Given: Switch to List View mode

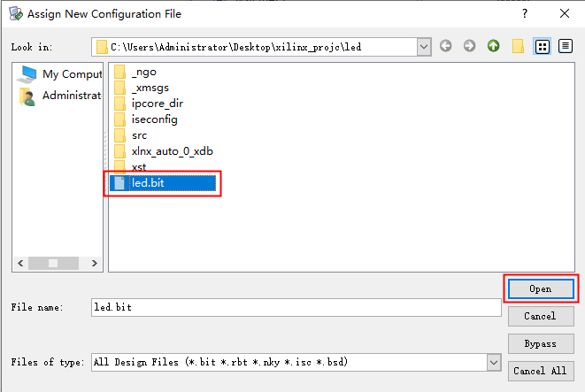Looking at the screenshot, I should 543,46.
